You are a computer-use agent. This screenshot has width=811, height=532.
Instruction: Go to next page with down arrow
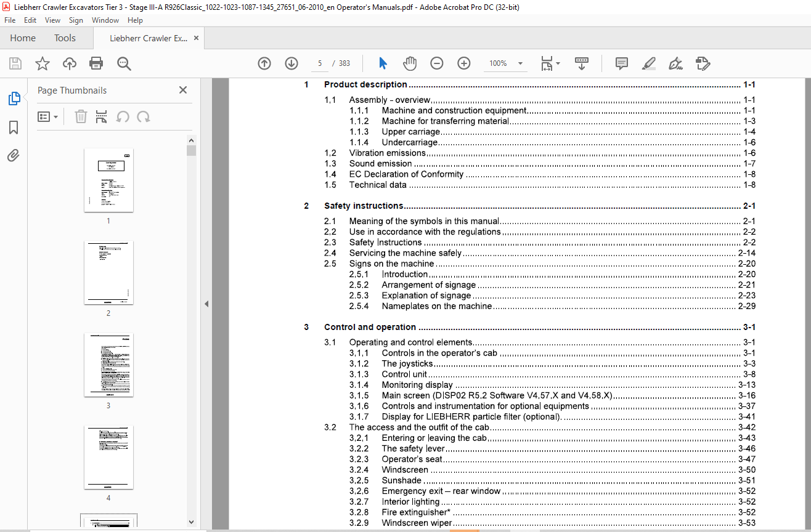pos(291,63)
